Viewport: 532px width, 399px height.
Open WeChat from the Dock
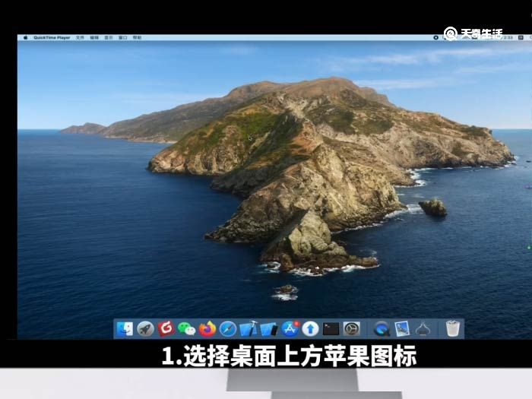tap(186, 328)
